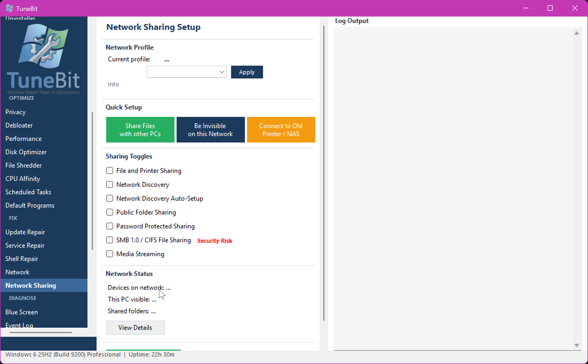588x364 pixels.
Task: Click the sidebar vertical scrollbar
Action: (92, 181)
